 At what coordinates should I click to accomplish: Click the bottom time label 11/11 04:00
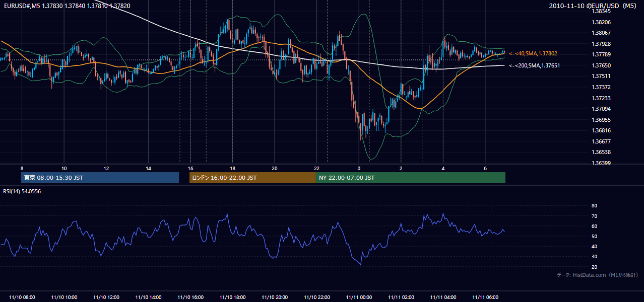pos(443,297)
